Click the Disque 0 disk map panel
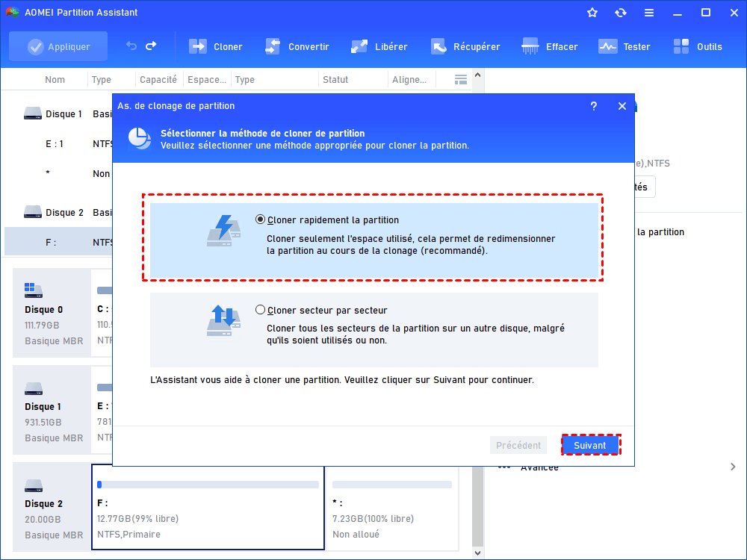The height and width of the screenshot is (560, 747). pyautogui.click(x=52, y=313)
